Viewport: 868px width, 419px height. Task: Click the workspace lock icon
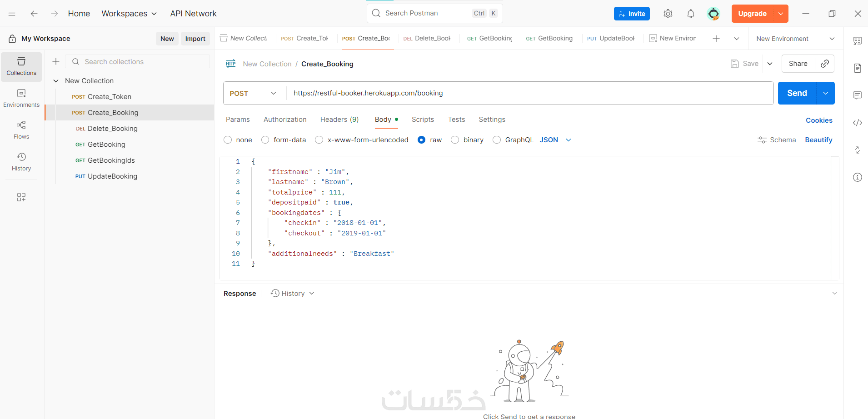[x=12, y=39]
